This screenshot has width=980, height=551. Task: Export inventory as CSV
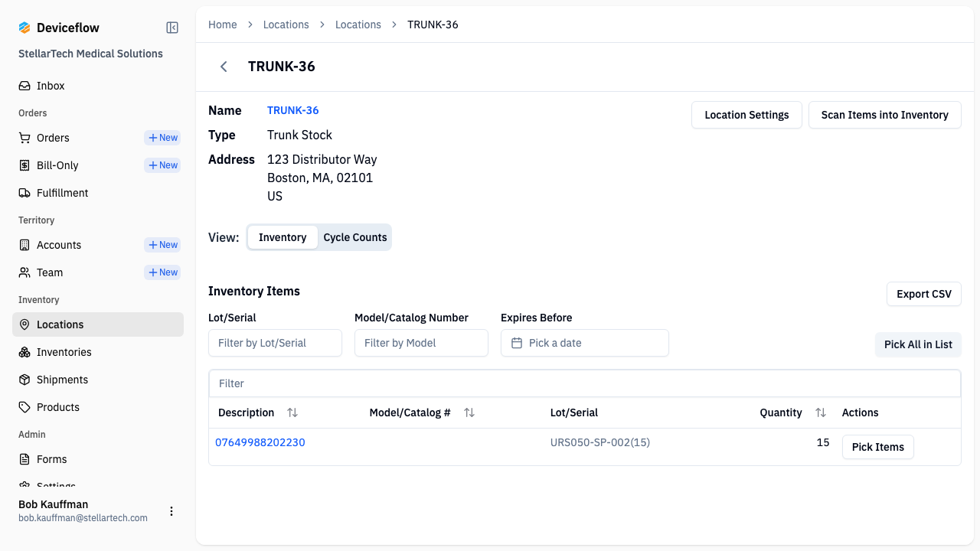[924, 294]
